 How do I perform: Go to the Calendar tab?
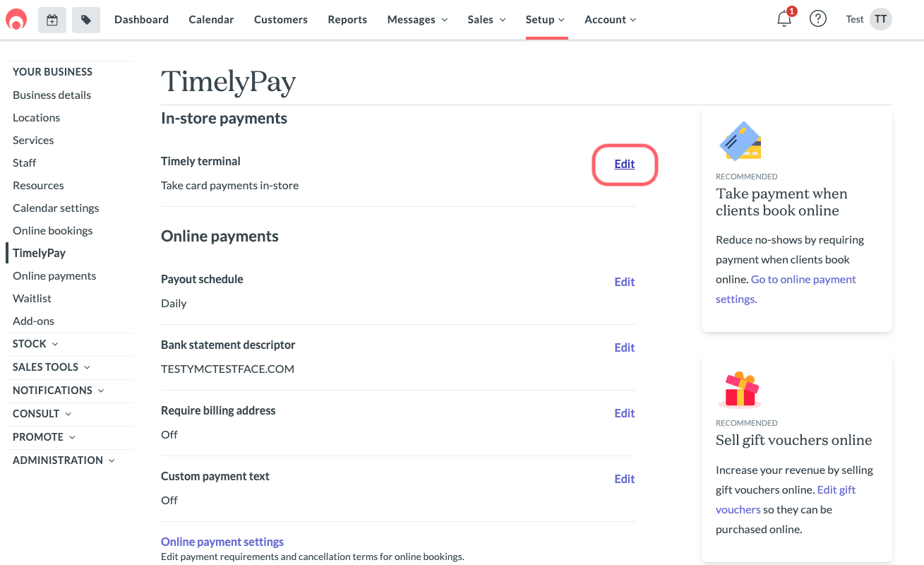[x=211, y=20]
